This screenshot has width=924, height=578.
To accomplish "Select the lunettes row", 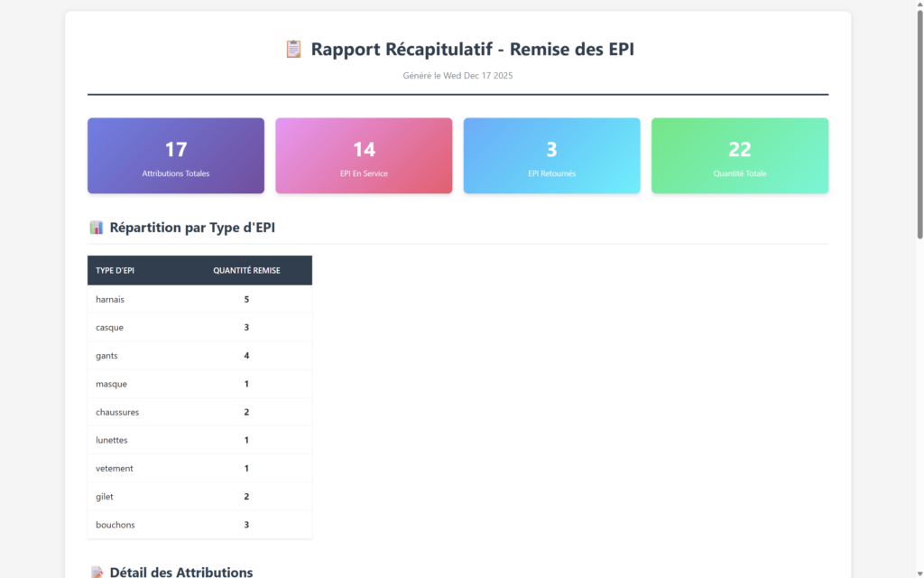I will (199, 440).
